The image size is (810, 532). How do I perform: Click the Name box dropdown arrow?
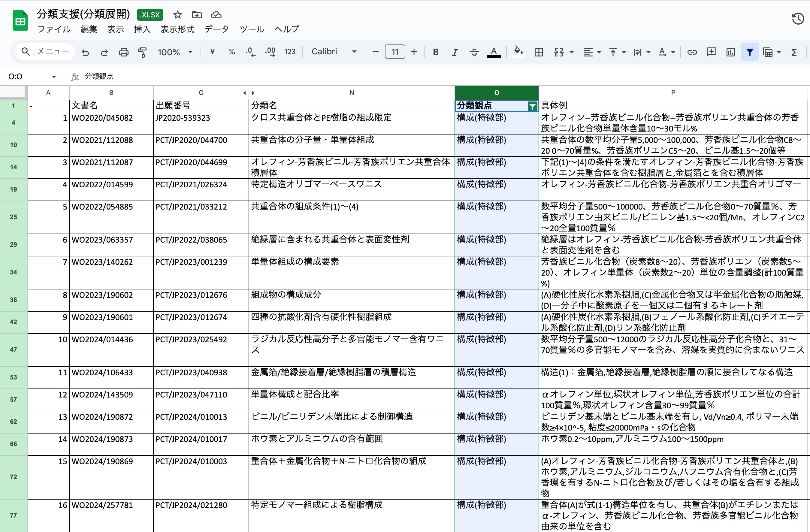point(54,77)
